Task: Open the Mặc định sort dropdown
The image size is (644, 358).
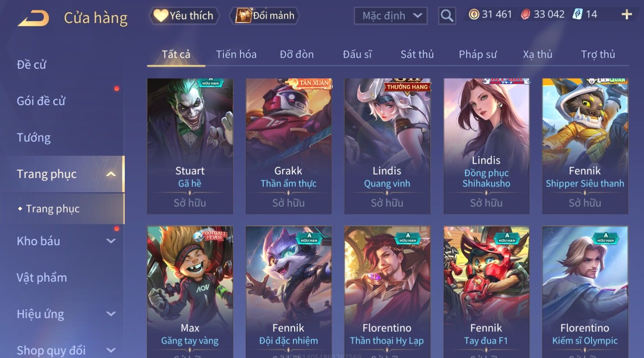Action: (391, 16)
